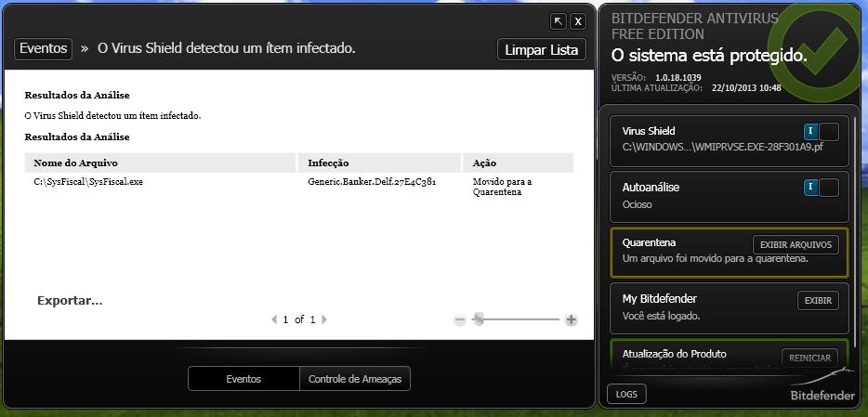Click the WMIPRVSE.EXE file path text

coord(723,148)
